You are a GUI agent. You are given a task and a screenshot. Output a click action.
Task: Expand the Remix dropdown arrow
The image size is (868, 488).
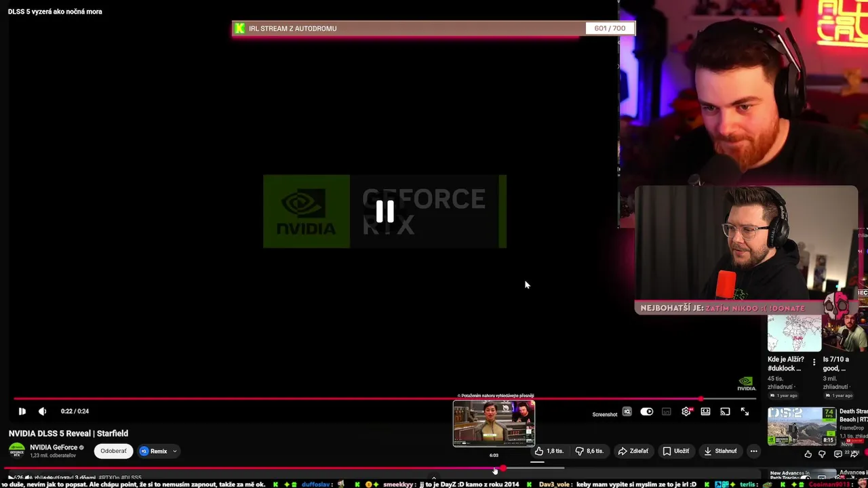click(175, 451)
